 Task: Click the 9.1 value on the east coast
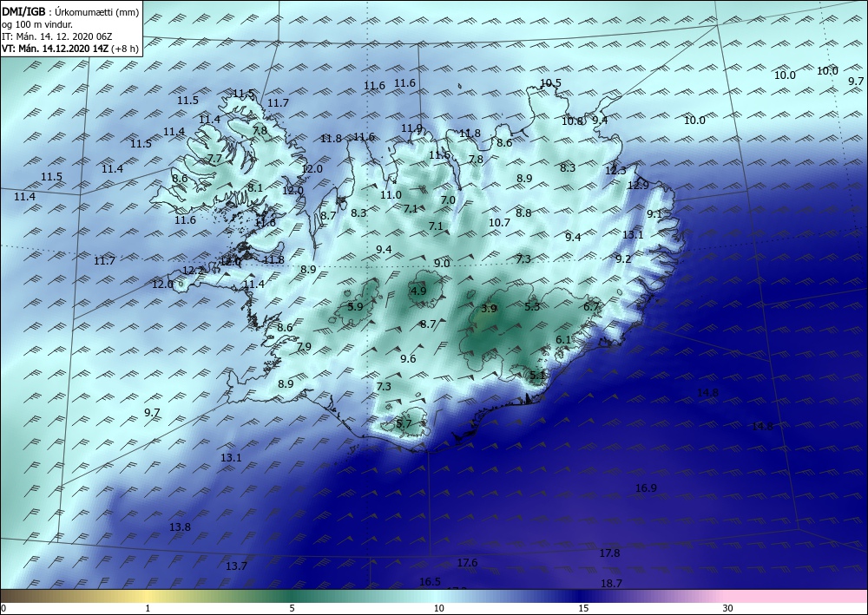click(x=654, y=213)
